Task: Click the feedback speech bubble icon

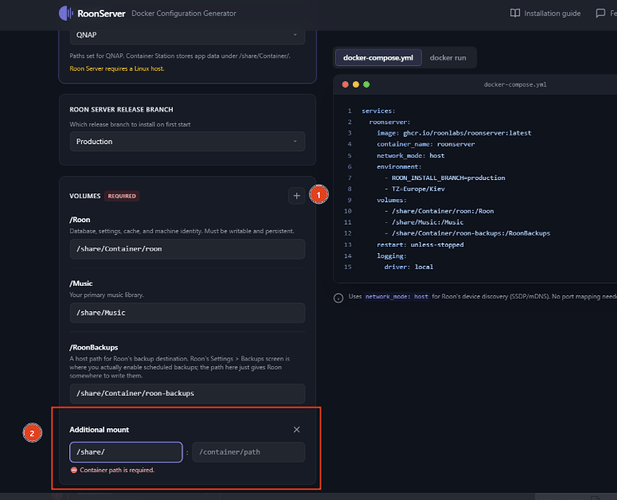Action: tap(600, 13)
